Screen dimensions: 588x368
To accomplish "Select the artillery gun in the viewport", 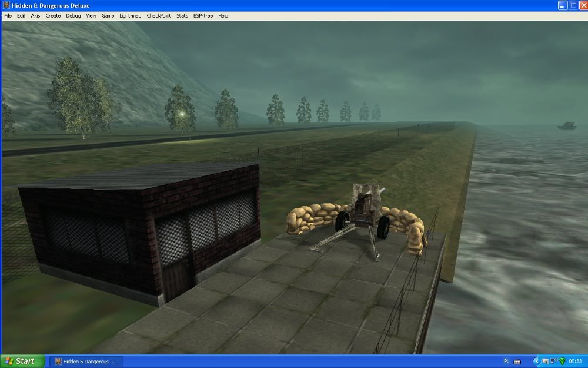I will click(362, 221).
